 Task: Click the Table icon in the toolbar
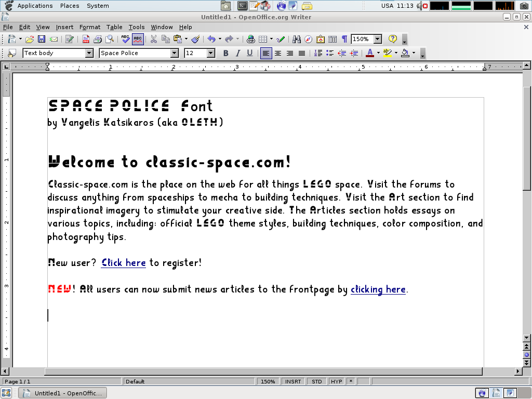[263, 39]
